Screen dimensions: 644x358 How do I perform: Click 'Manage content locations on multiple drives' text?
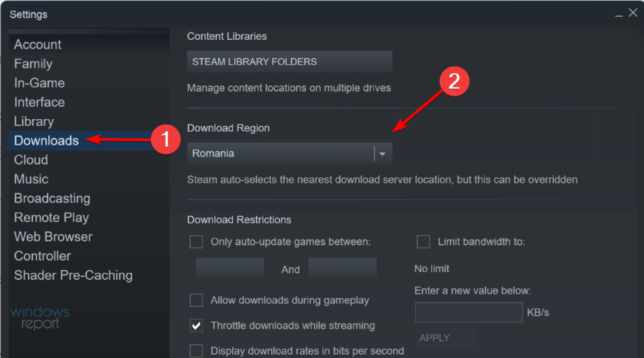(x=289, y=88)
